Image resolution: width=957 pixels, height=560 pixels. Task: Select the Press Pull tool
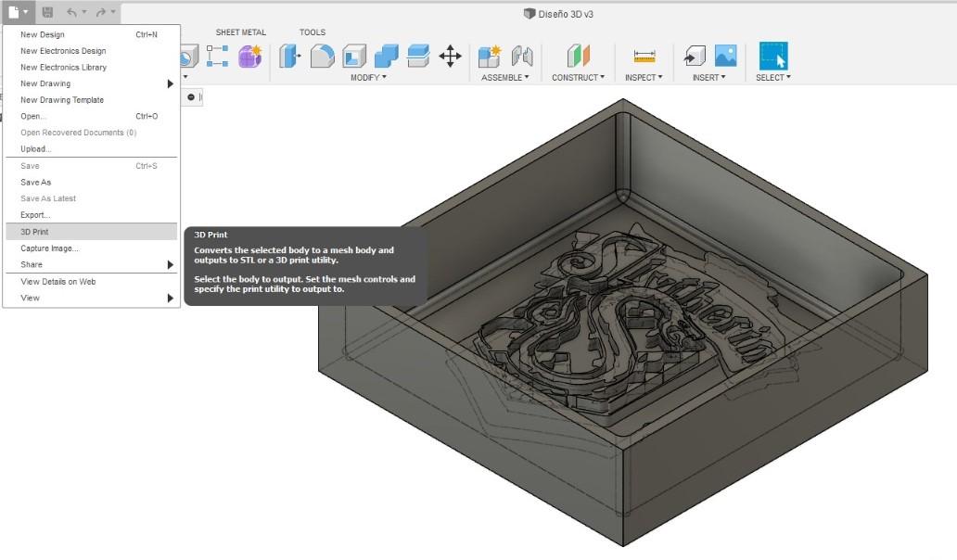[x=290, y=57]
